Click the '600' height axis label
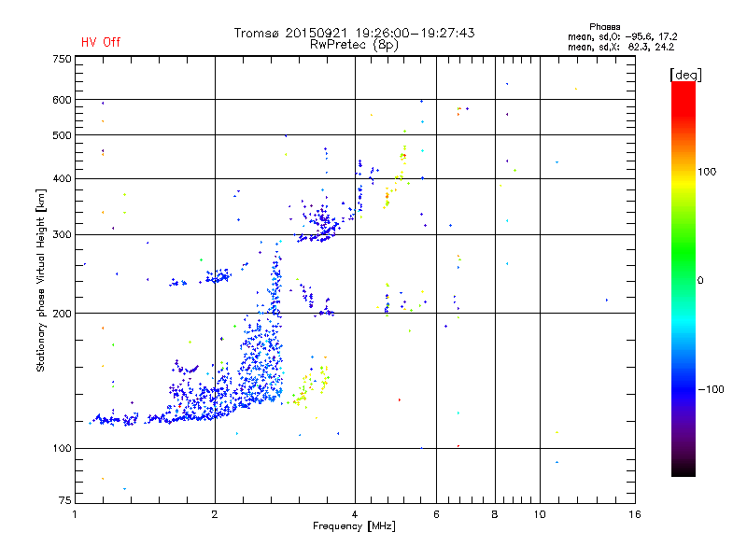Screen dimensions: 747x560 62,100
